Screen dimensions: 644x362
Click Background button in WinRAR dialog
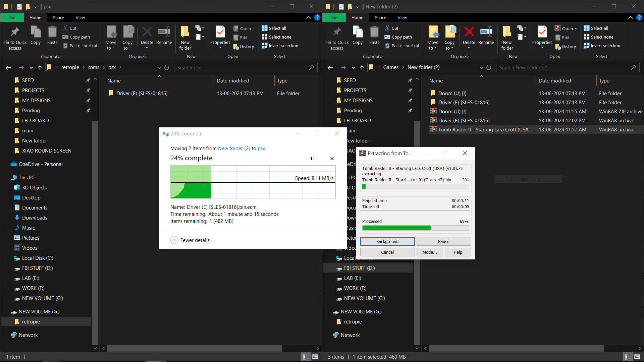(x=387, y=242)
